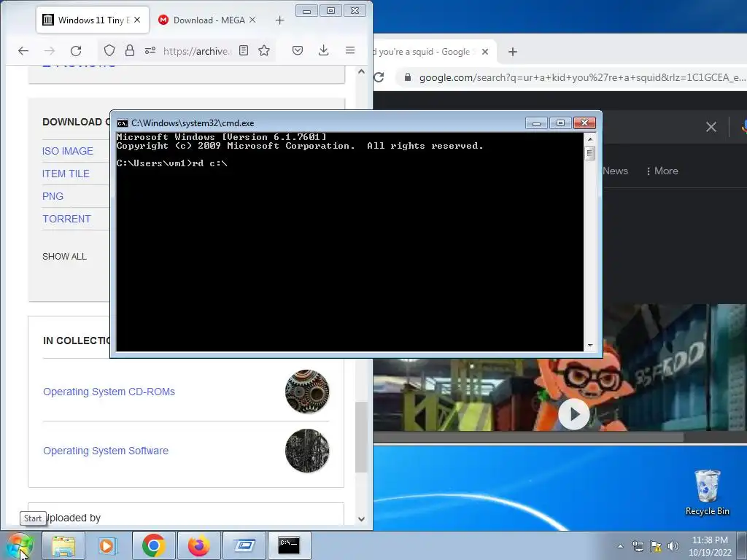Viewport: 747px width, 560px height.
Task: Open ISO IMAGE download link
Action: coord(68,151)
